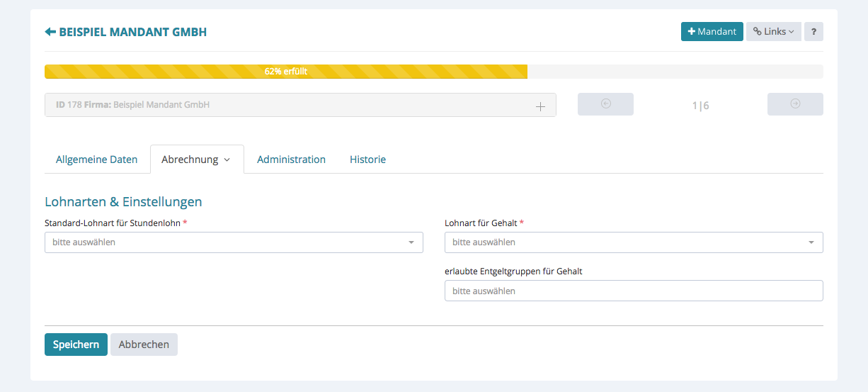The width and height of the screenshot is (868, 392).
Task: Click the BEISPIEL MANDANT GMBH heading link
Action: pos(133,32)
